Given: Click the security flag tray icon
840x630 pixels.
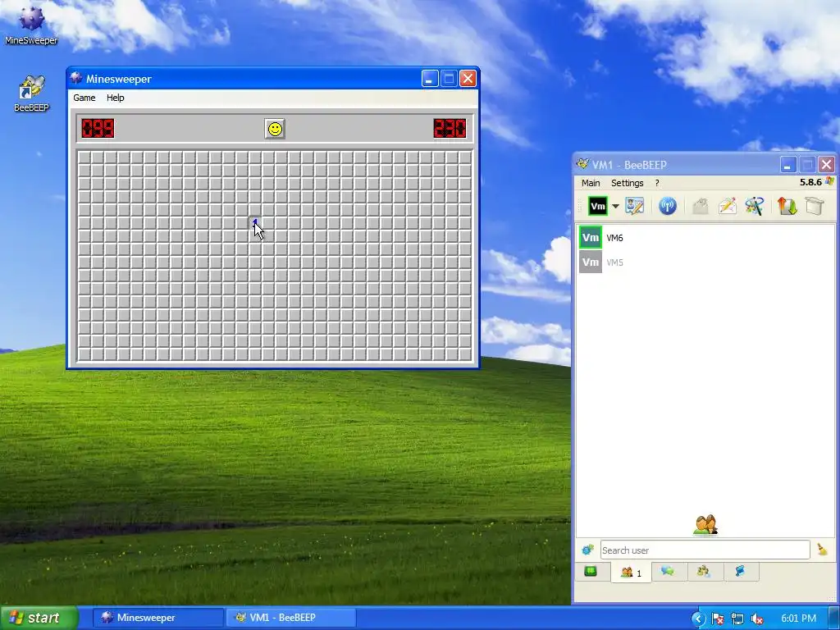Looking at the screenshot, I should point(718,619).
